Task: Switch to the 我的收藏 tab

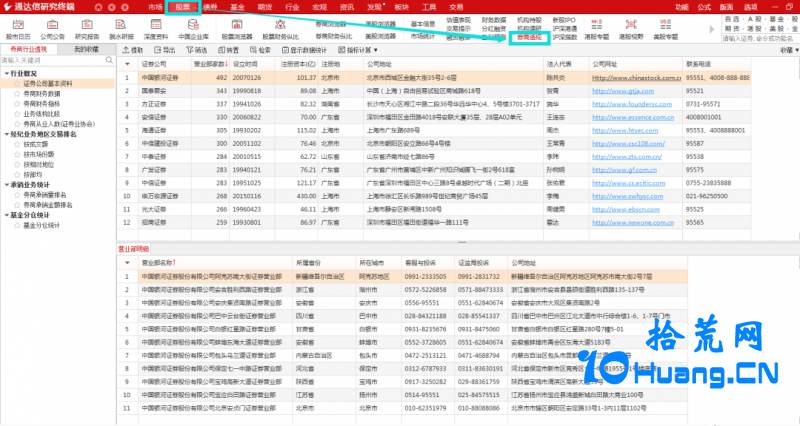Action: pos(86,49)
